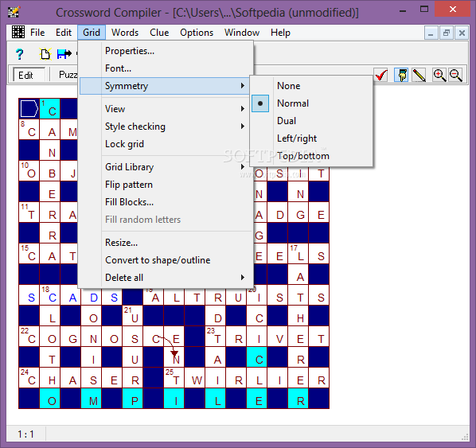Open the Window menu

point(242,33)
